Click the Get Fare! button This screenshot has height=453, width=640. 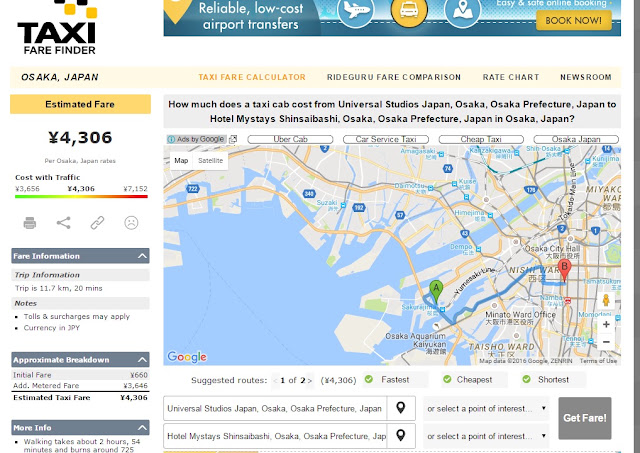tap(584, 418)
